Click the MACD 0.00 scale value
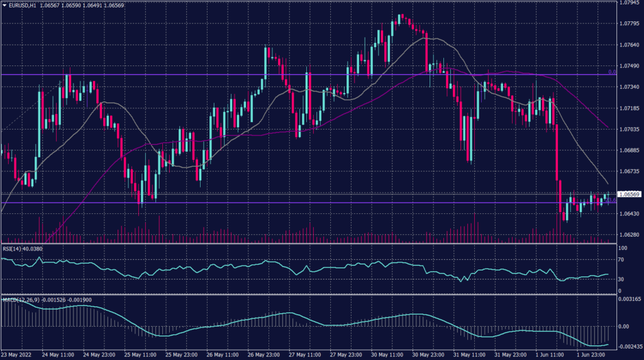 coord(625,326)
